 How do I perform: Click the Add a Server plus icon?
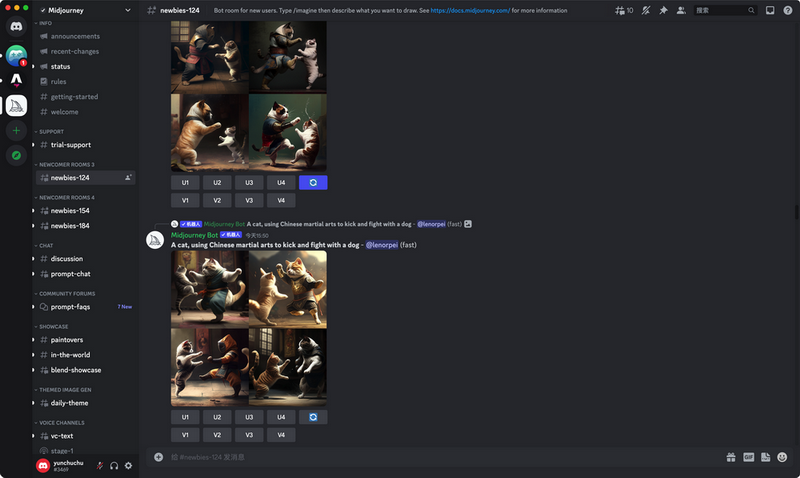point(16,131)
